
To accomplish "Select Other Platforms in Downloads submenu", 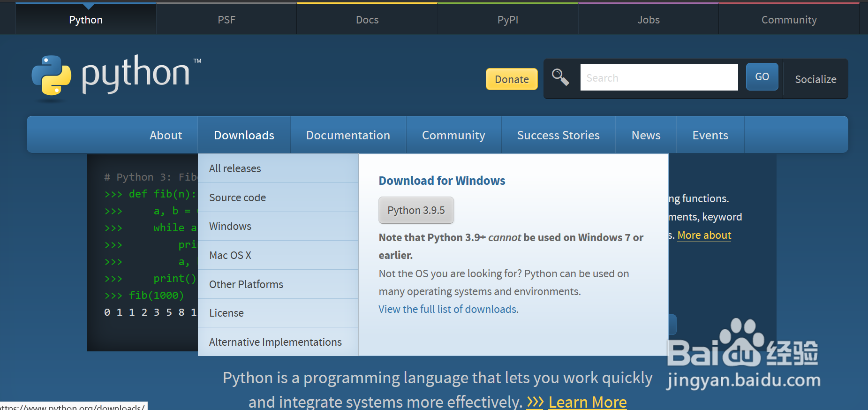I will click(x=278, y=284).
